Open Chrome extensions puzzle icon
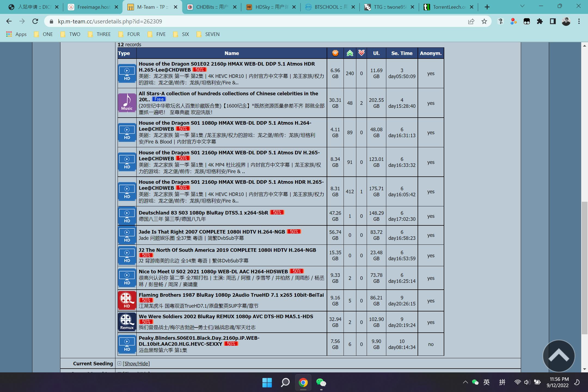This screenshot has width=588, height=392. pyautogui.click(x=540, y=21)
